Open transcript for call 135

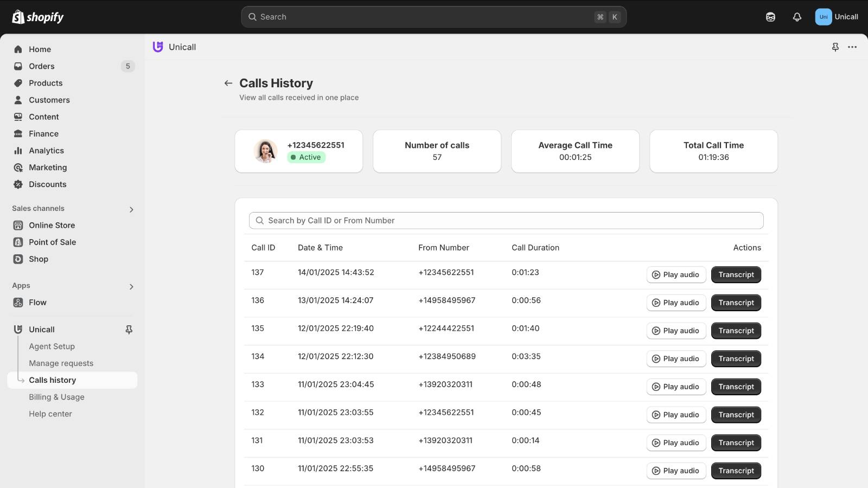tap(736, 331)
